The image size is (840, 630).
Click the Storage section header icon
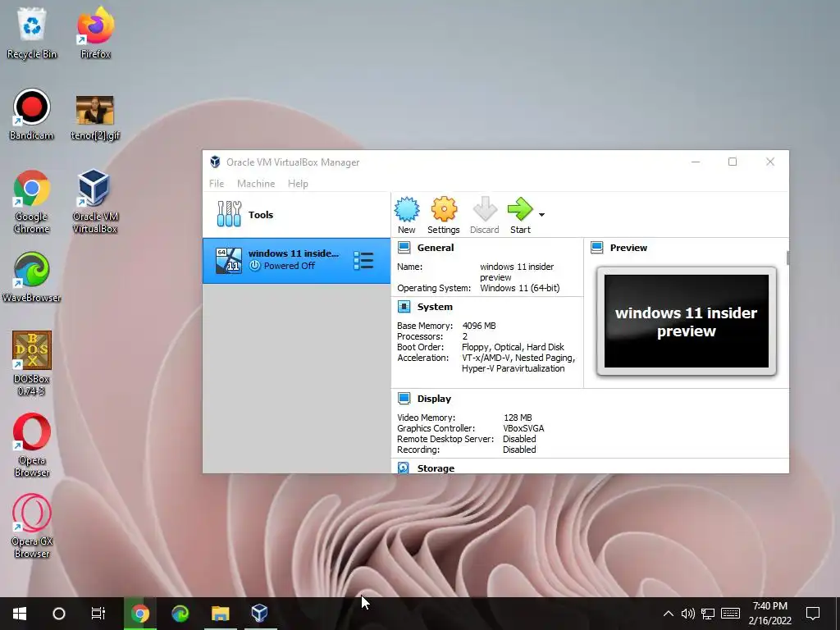(x=404, y=468)
